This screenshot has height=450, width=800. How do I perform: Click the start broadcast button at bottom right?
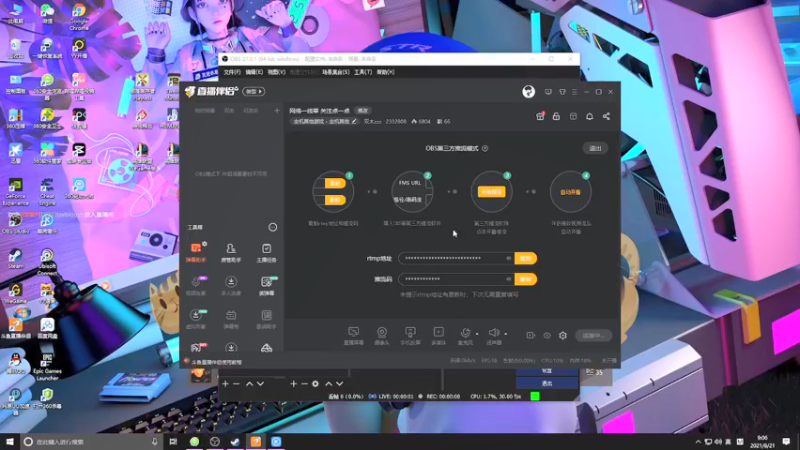click(x=593, y=336)
